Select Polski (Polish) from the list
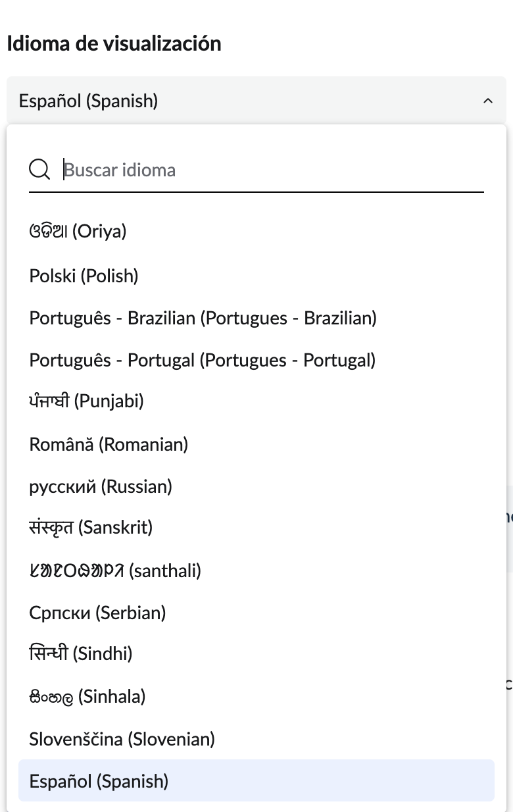Screen dimensions: 513x812 pos(84,276)
